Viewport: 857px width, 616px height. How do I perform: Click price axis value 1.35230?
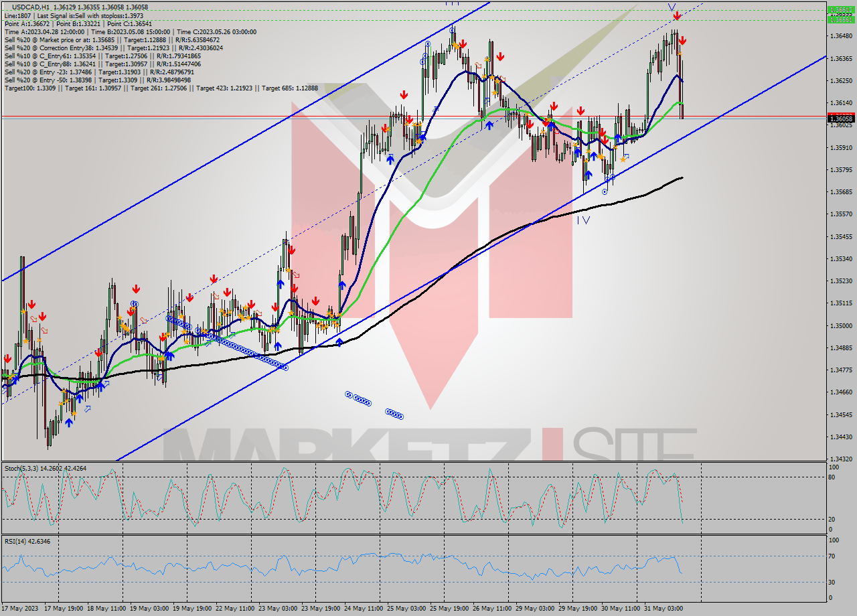[841, 281]
